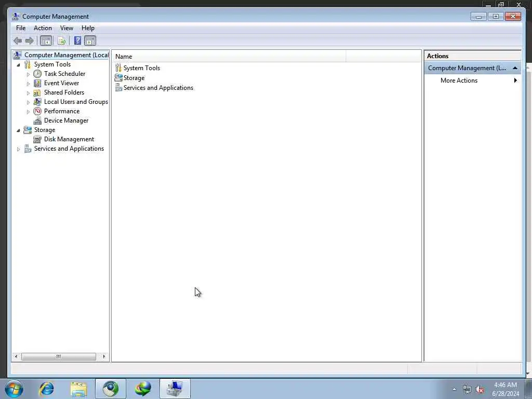Image resolution: width=532 pixels, height=399 pixels.
Task: Click the Back arrow toolbar icon
Action: click(18, 41)
